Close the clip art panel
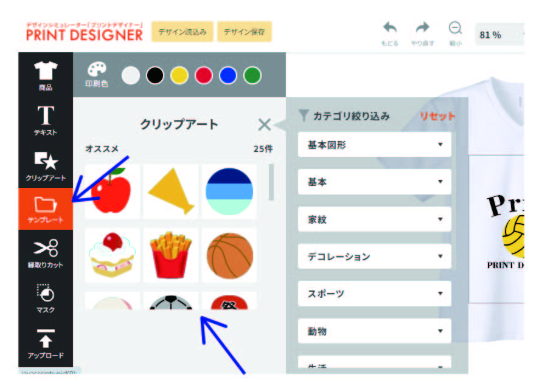Viewport: 542px width, 392px height. [x=264, y=125]
